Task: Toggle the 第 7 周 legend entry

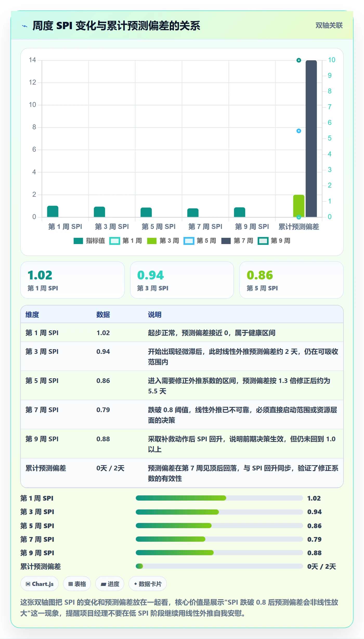Action: pos(237,241)
